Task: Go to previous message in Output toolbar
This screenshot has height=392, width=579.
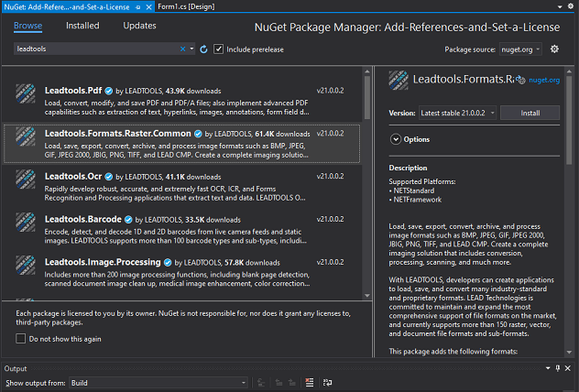Action: [x=279, y=383]
